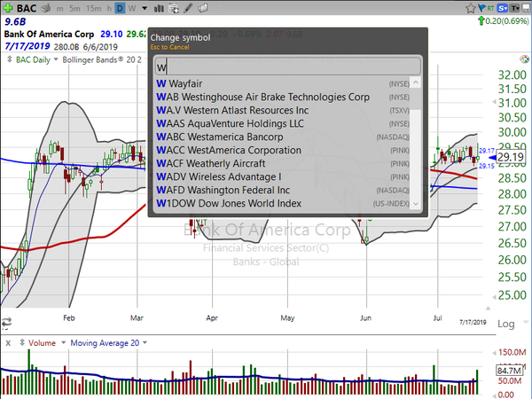Click the Volume pane resize arrows icon
The image size is (532, 399).
coord(21,341)
